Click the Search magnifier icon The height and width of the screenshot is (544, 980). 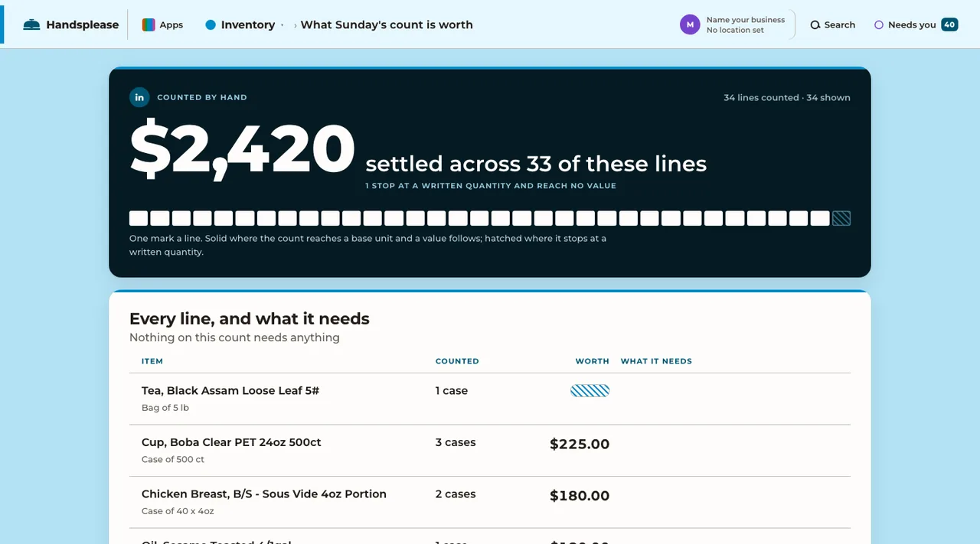coord(815,25)
